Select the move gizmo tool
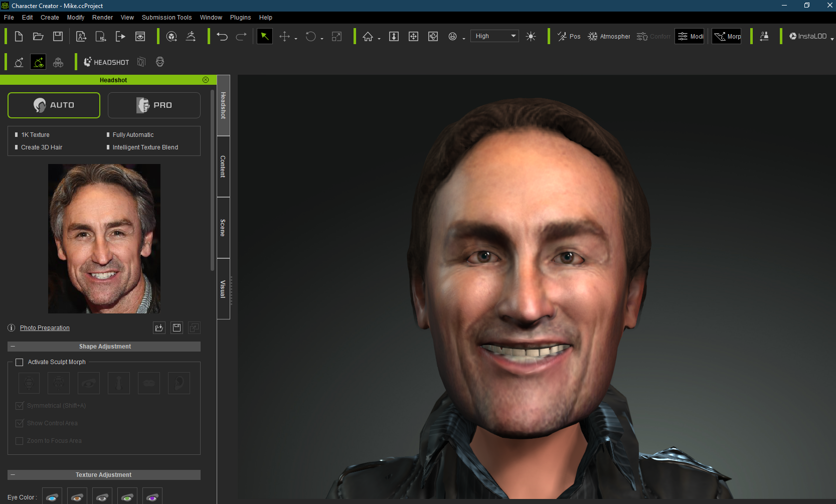 [284, 37]
